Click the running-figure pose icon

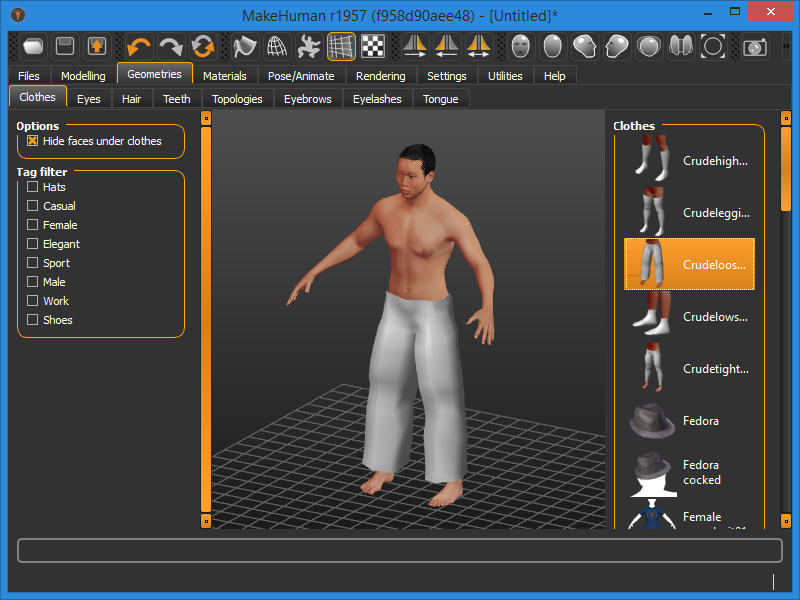[x=309, y=46]
